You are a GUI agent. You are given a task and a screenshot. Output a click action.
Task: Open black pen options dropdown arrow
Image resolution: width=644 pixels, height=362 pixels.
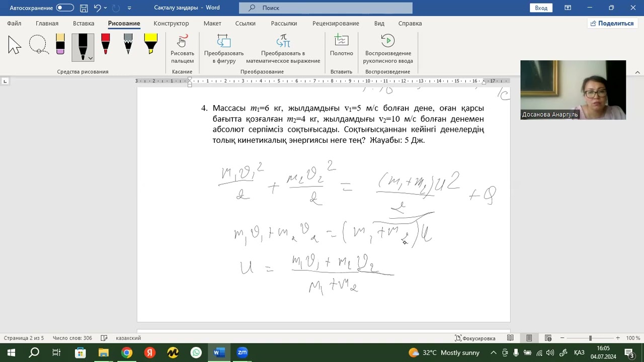(91, 58)
